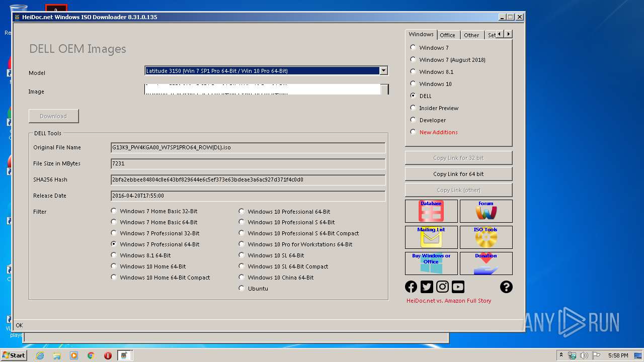This screenshot has height=362, width=644.
Task: Open Internet Explorer from the taskbar
Action: click(x=40, y=355)
